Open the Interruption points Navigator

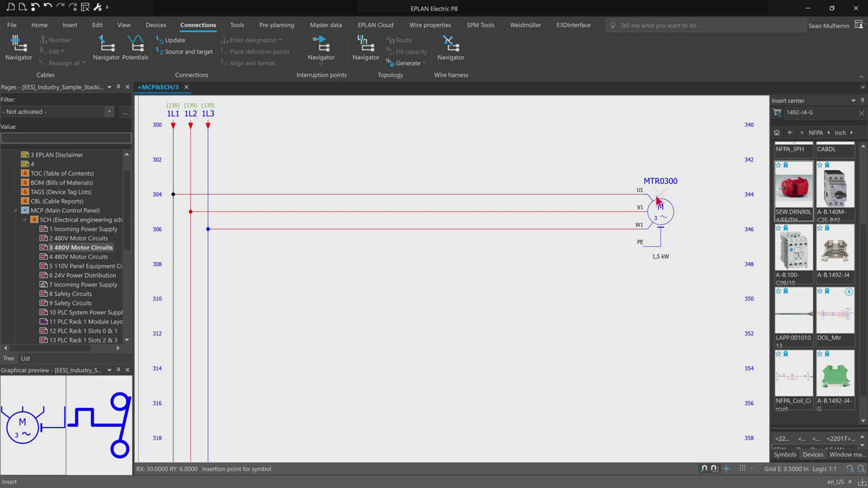point(321,47)
